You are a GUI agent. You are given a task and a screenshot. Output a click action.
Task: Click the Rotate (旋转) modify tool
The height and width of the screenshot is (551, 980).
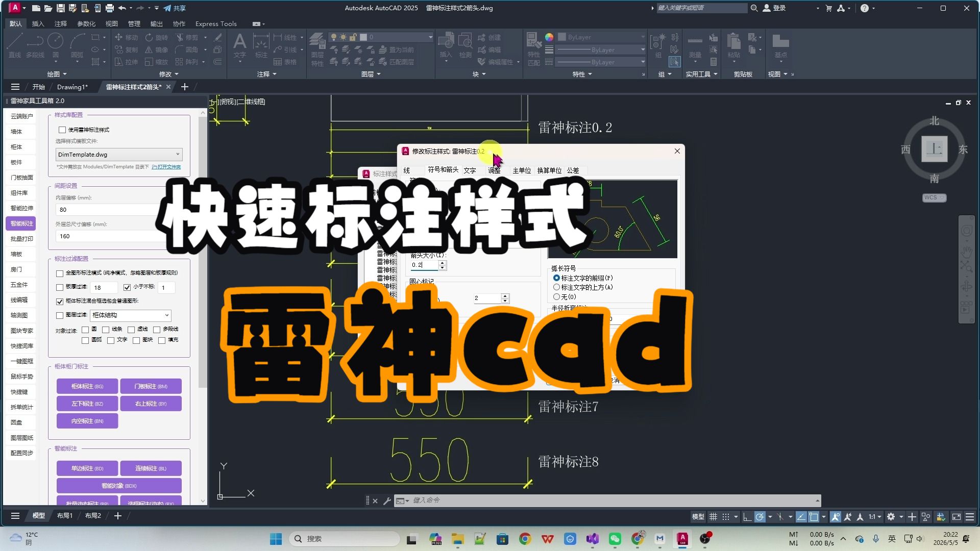[157, 37]
